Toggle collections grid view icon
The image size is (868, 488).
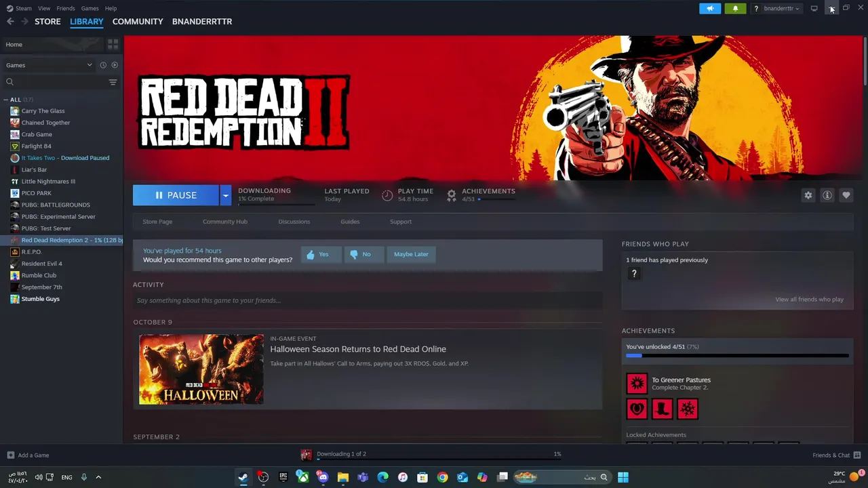pos(113,44)
